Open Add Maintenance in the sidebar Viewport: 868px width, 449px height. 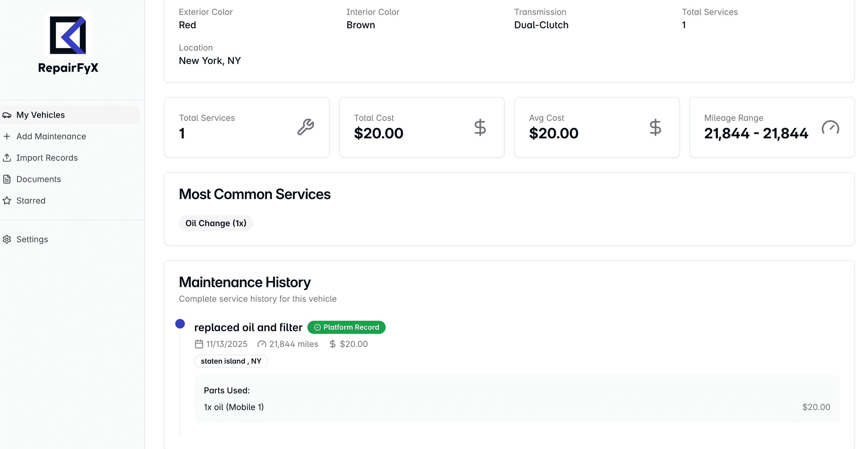[70, 136]
